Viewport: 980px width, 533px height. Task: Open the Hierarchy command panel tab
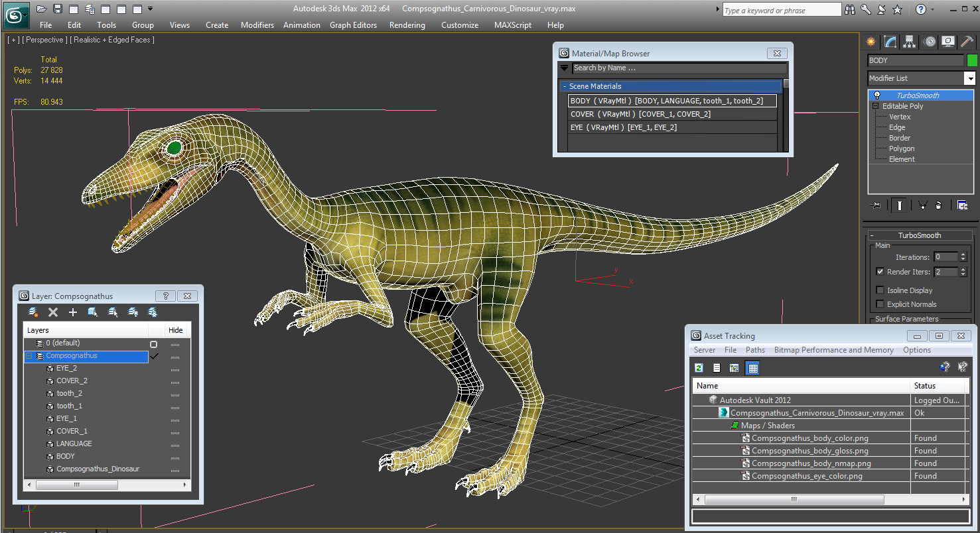coord(910,42)
